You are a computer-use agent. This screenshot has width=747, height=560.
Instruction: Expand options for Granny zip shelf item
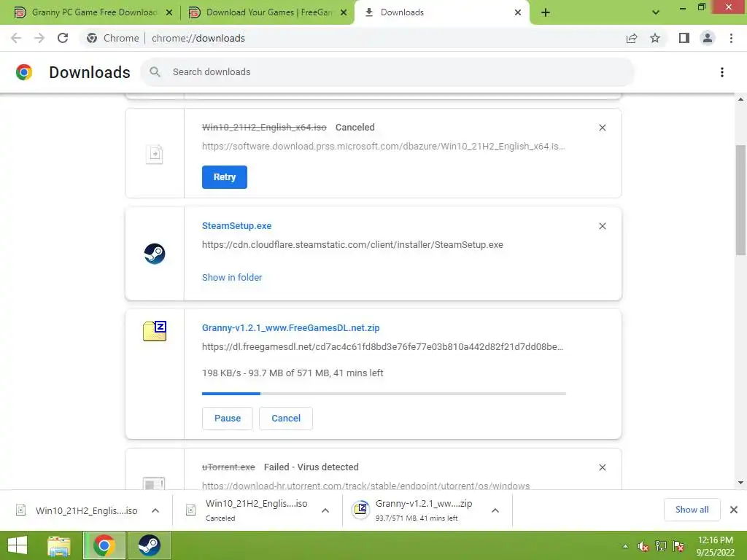(x=495, y=510)
